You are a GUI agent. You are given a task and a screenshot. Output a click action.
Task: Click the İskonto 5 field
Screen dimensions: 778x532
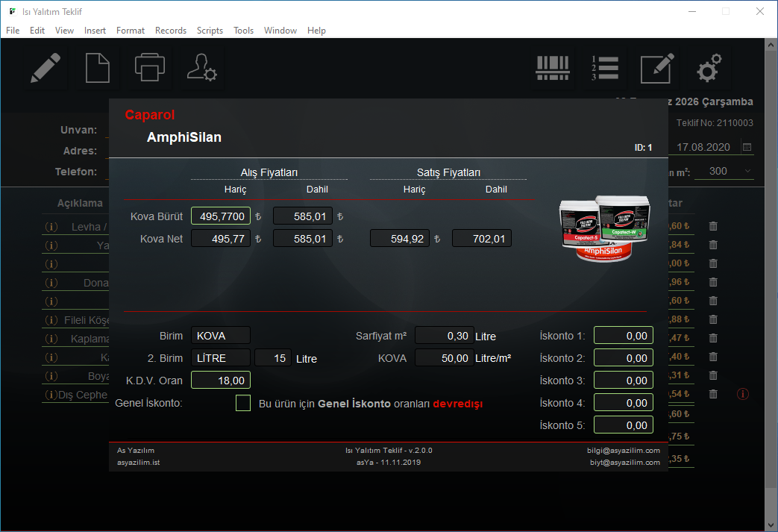coord(623,425)
